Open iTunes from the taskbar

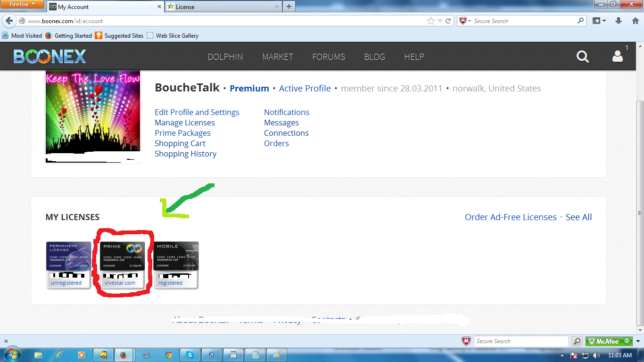pyautogui.click(x=212, y=355)
